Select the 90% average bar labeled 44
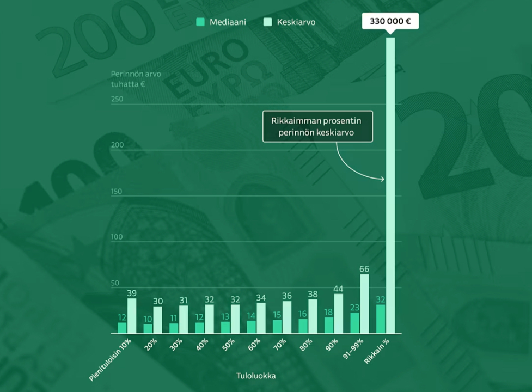 tap(339, 314)
